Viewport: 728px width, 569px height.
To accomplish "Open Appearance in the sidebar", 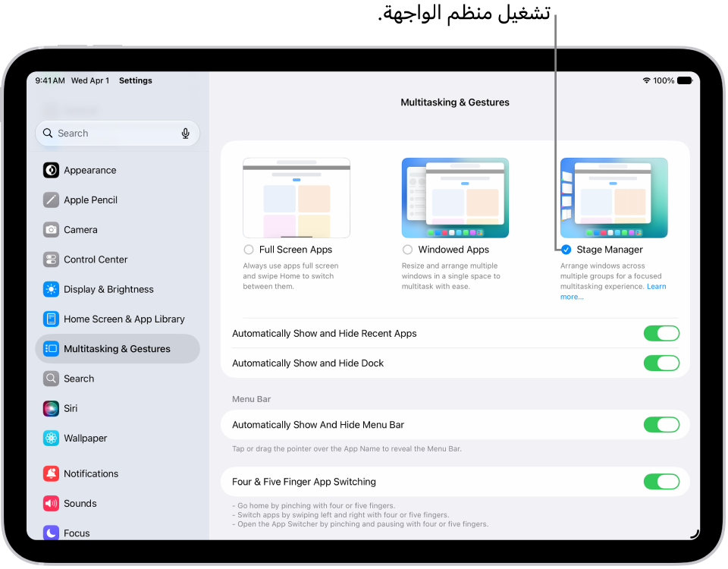I will (118, 170).
